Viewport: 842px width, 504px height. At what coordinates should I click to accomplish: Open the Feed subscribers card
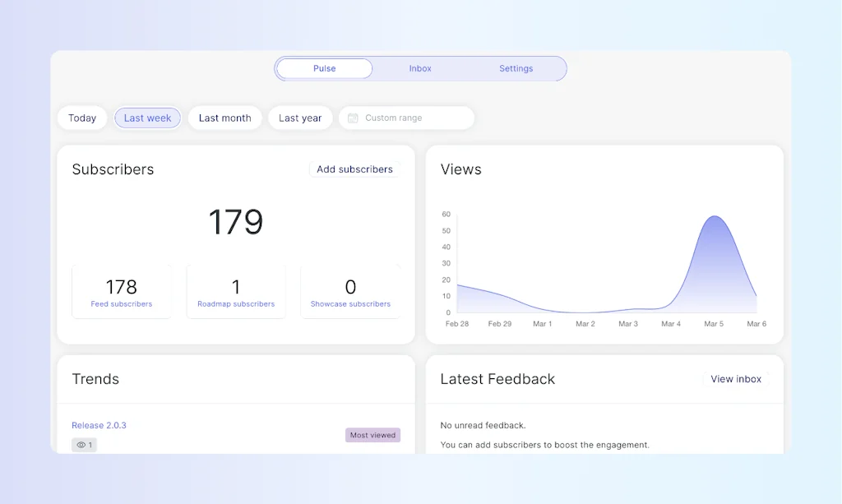tap(122, 292)
